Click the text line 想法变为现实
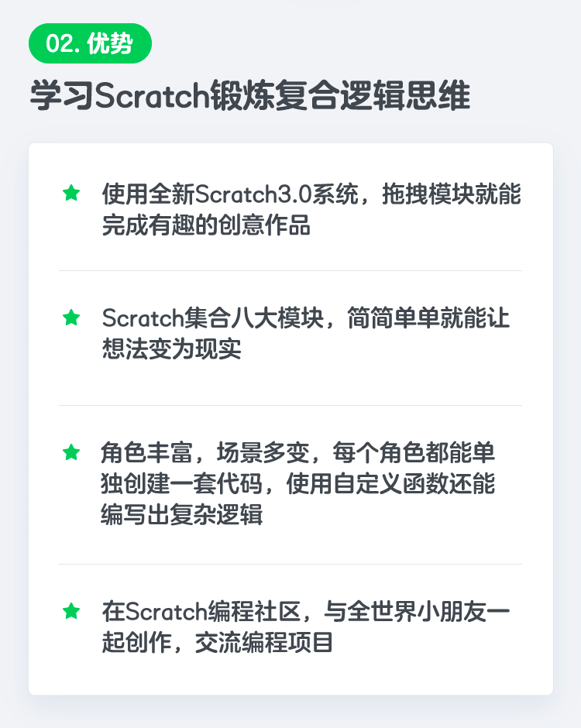581x728 pixels. tap(171, 349)
